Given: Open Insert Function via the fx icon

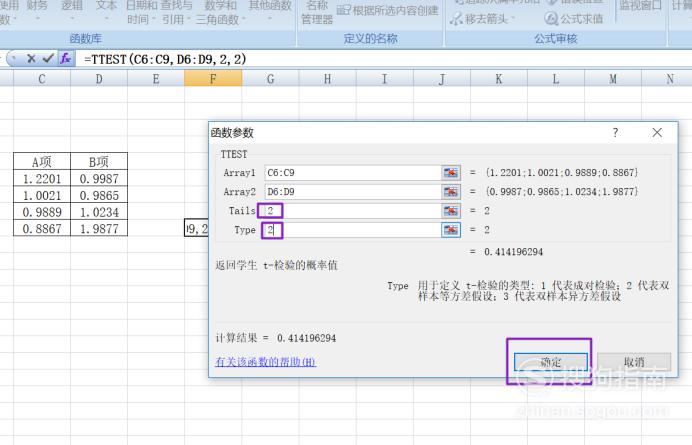Looking at the screenshot, I should pyautogui.click(x=66, y=58).
